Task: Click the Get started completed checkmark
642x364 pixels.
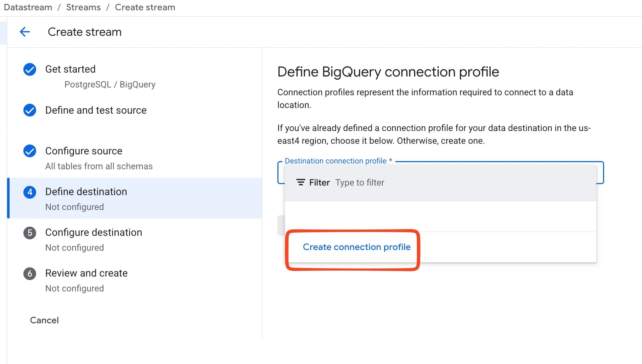Action: [x=29, y=69]
